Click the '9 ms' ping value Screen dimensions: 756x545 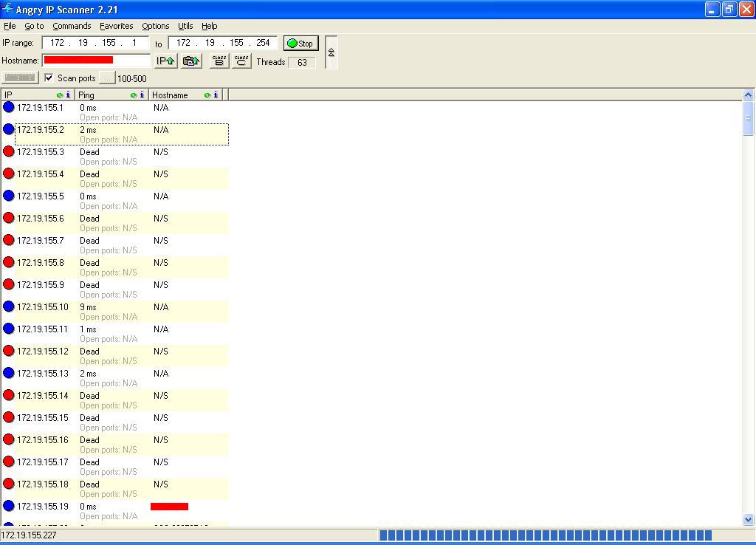88,307
